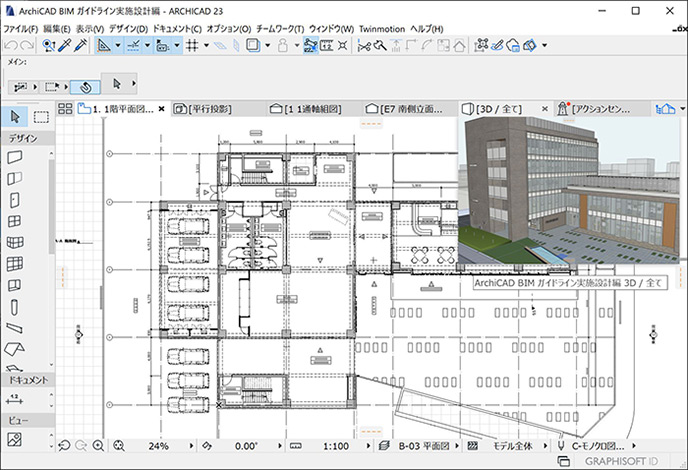This screenshot has height=470, width=688.
Task: Click the Edit in 3D pencil icon
Action: click(497, 45)
